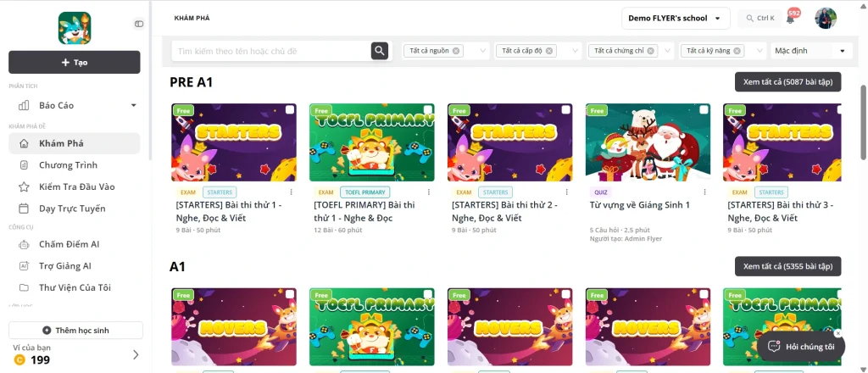This screenshot has width=868, height=373.
Task: Open Trợ Giảng AI menu item
Action: (75, 265)
